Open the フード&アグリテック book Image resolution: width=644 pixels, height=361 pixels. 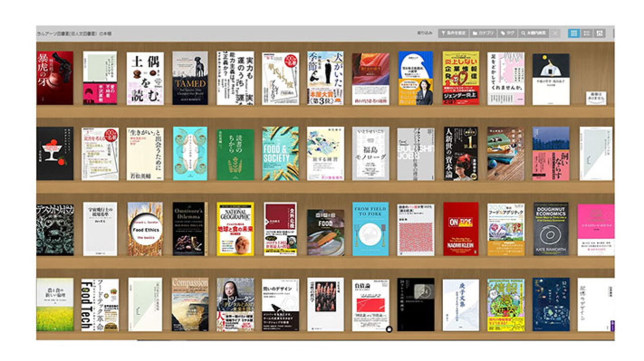click(x=506, y=229)
